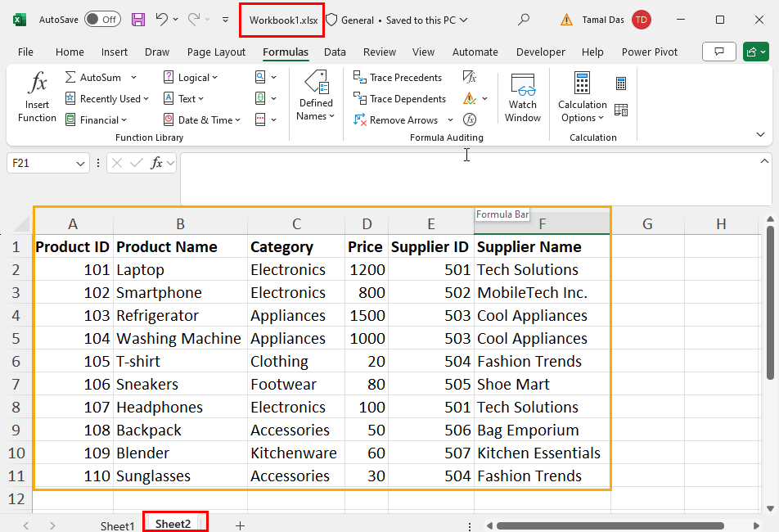Click the Save floppy disk icon
Screen dimensions: 779x532
point(138,20)
